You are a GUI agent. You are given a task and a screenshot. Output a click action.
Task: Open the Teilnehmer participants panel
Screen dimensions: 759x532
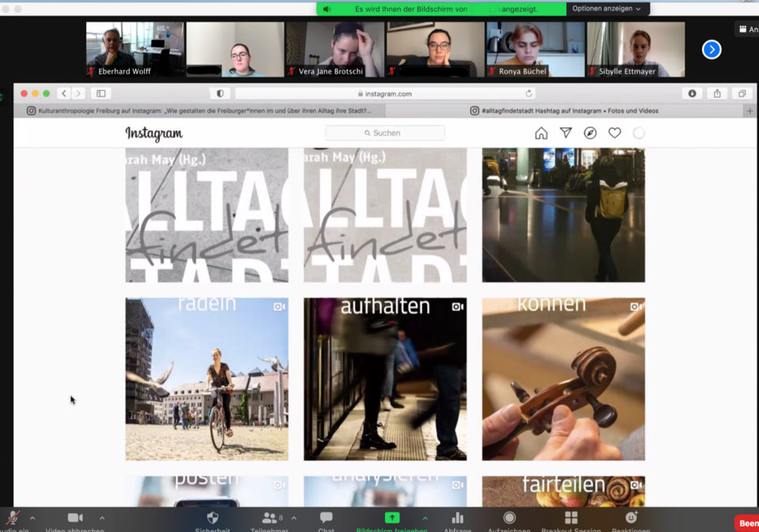click(269, 520)
